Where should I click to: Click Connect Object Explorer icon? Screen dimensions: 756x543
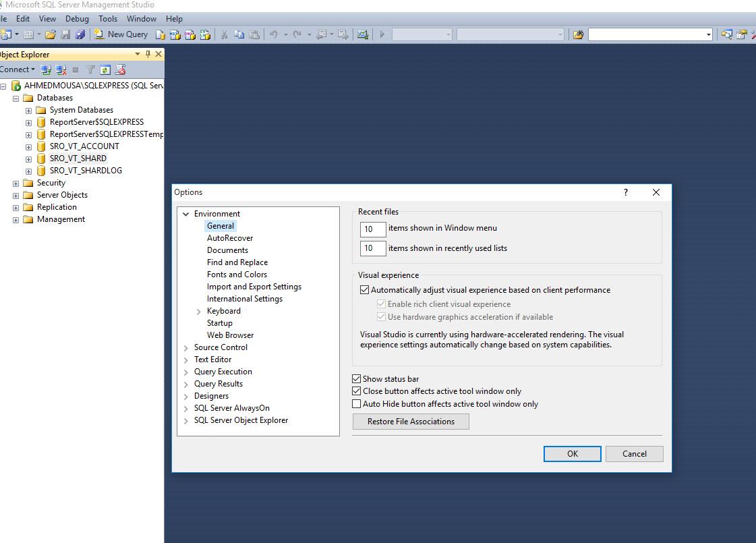46,70
